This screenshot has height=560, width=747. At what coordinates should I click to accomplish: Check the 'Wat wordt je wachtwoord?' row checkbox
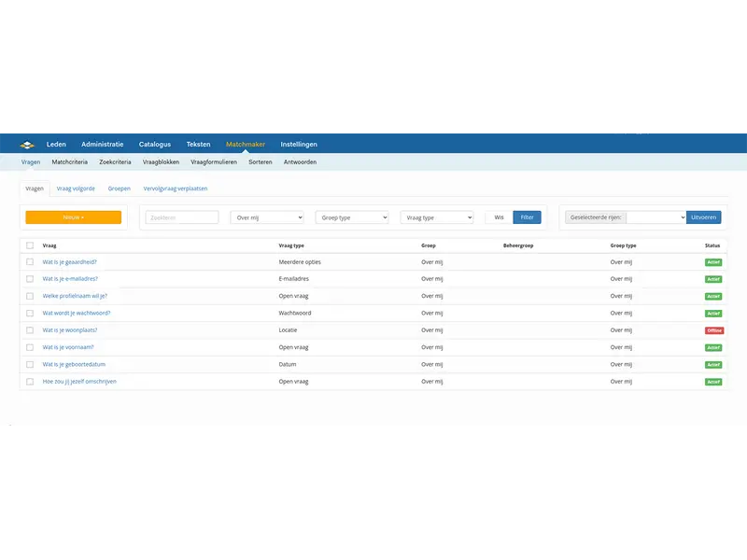click(x=30, y=314)
